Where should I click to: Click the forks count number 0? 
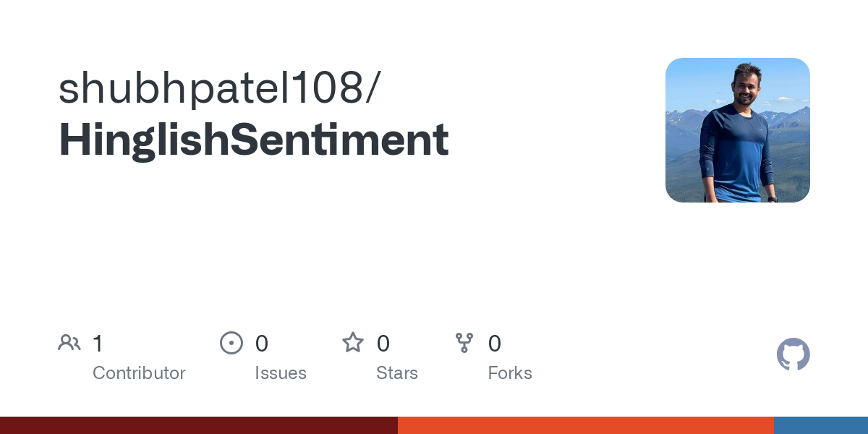coord(495,343)
